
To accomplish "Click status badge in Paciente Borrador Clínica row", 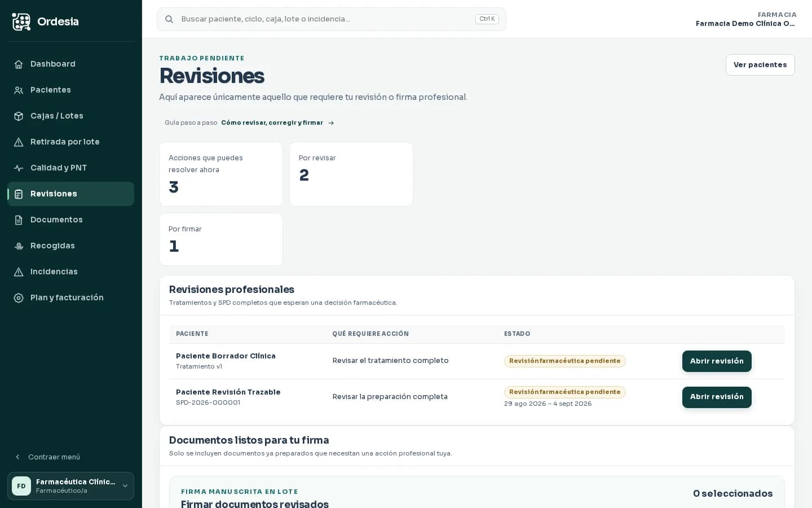I will (565, 361).
